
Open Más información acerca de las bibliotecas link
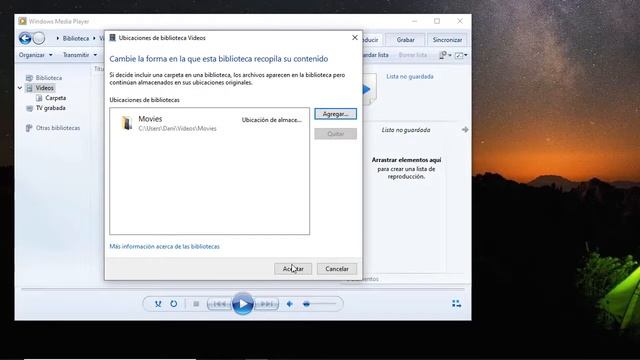pyautogui.click(x=164, y=247)
